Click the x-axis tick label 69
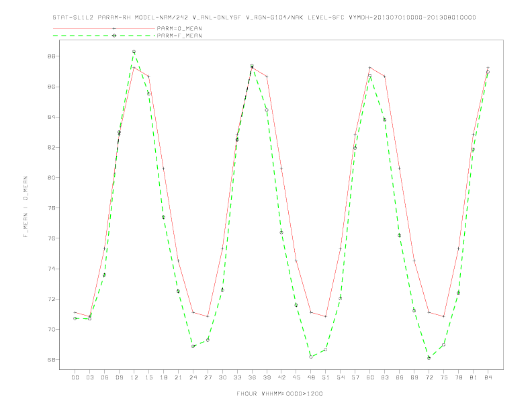 414,377
